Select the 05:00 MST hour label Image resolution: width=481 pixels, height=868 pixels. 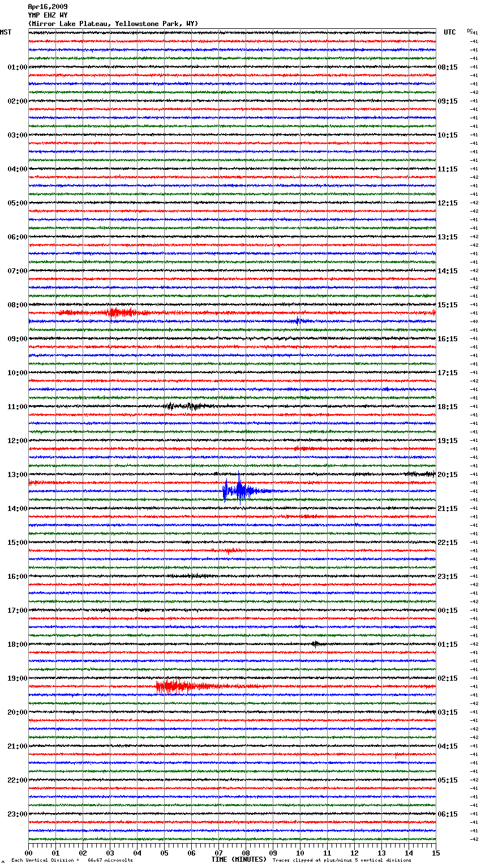(x=18, y=203)
